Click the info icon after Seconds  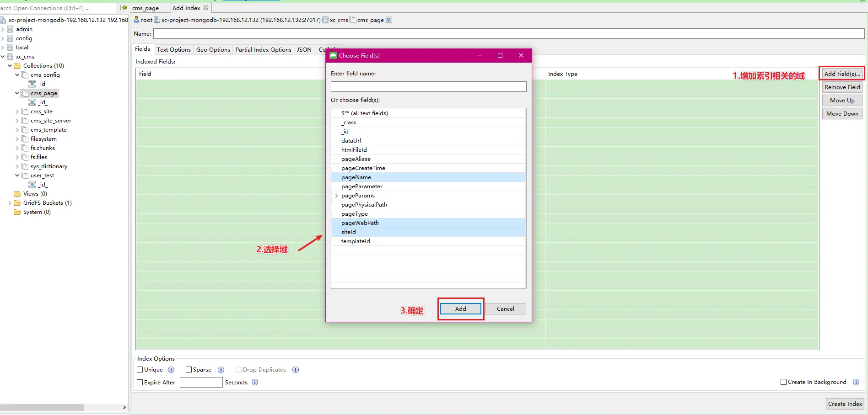coord(255,383)
